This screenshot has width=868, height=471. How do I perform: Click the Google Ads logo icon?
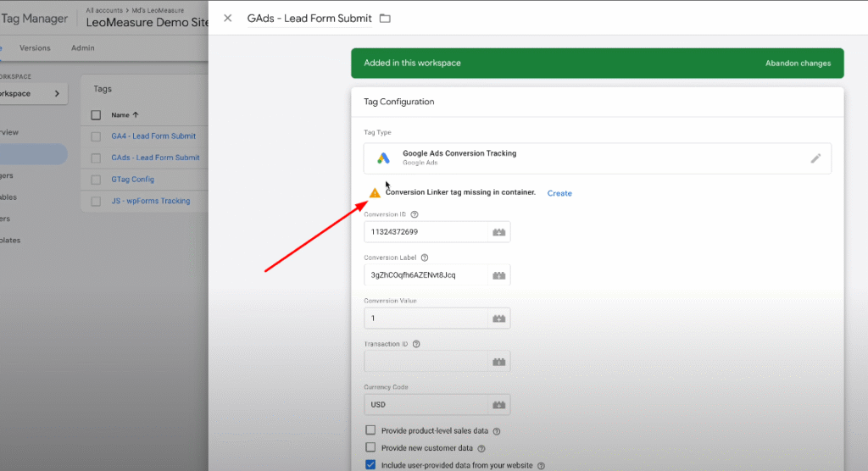383,158
